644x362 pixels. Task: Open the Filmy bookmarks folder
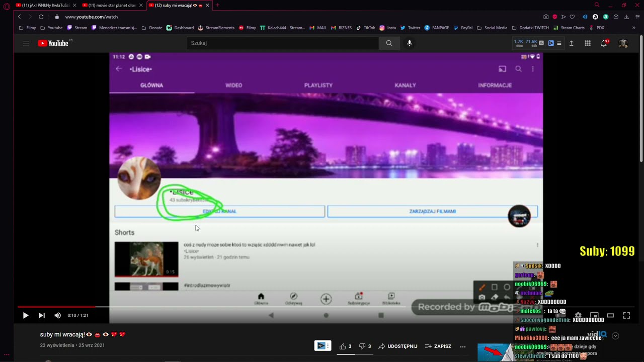point(28,28)
